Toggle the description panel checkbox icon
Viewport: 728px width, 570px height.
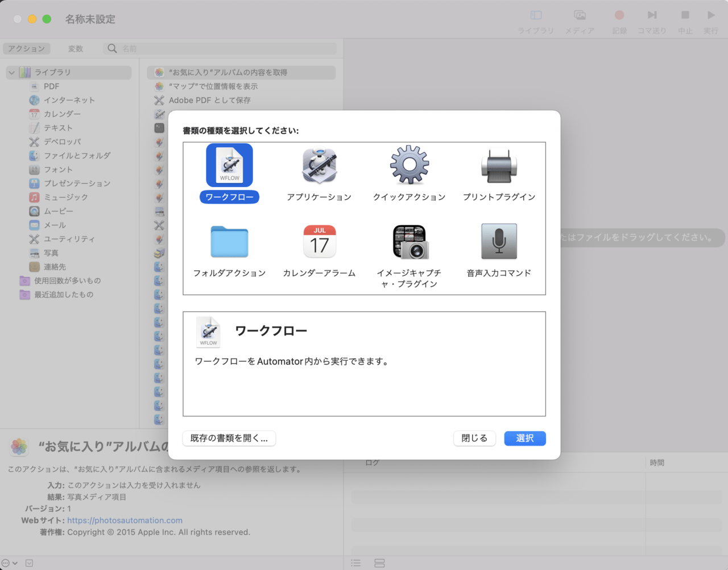[x=29, y=563]
